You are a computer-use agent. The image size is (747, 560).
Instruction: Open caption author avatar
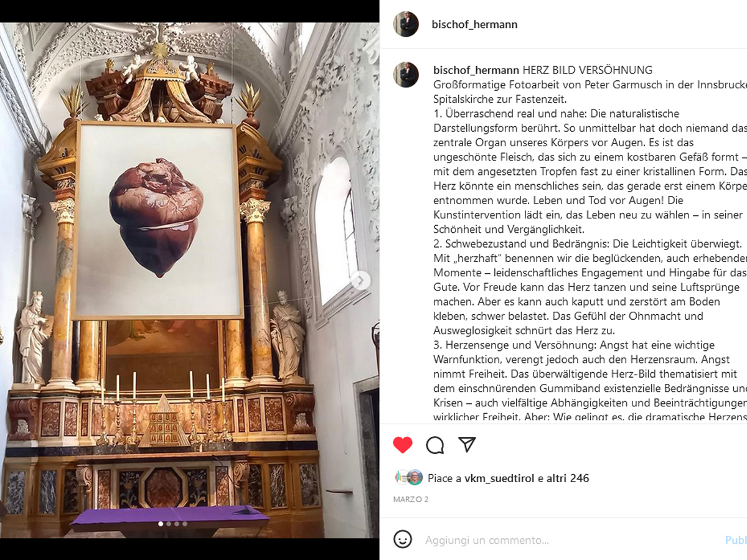406,75
